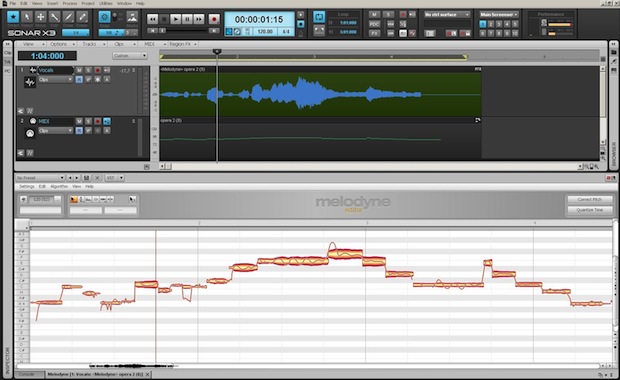Open the Melodyne Algorithm menu
The image size is (620, 380).
point(59,186)
